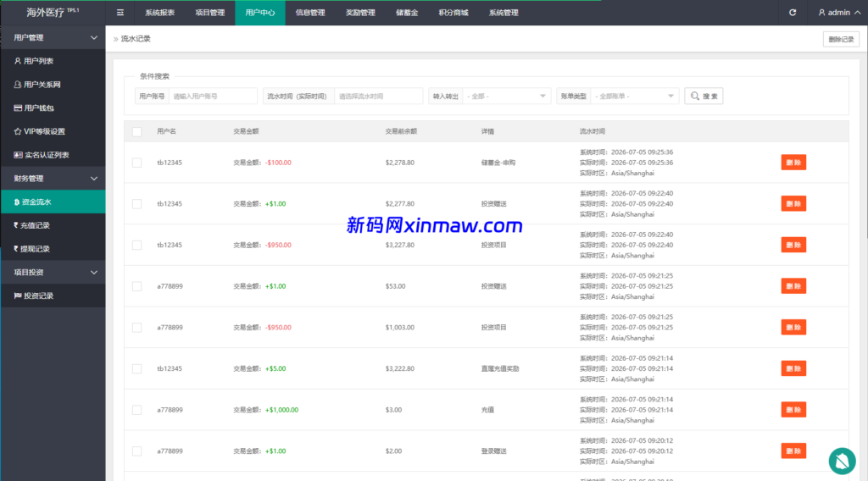Open the 项目管理 top menu
Viewport: 868px width, 481px height.
pyautogui.click(x=210, y=13)
